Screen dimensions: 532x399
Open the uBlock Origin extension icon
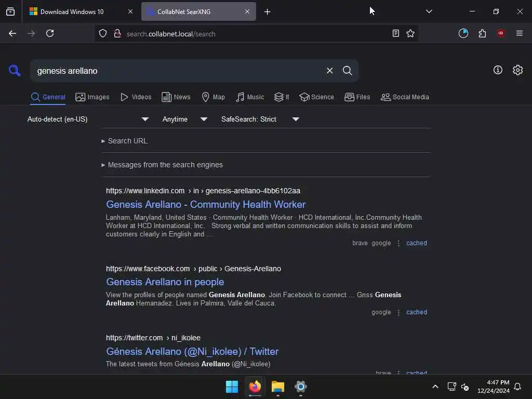[x=501, y=33]
